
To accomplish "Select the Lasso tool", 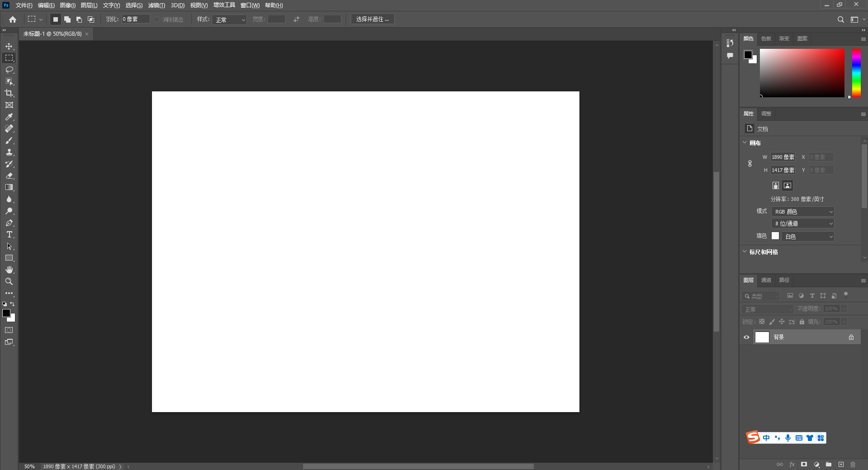I will point(9,70).
